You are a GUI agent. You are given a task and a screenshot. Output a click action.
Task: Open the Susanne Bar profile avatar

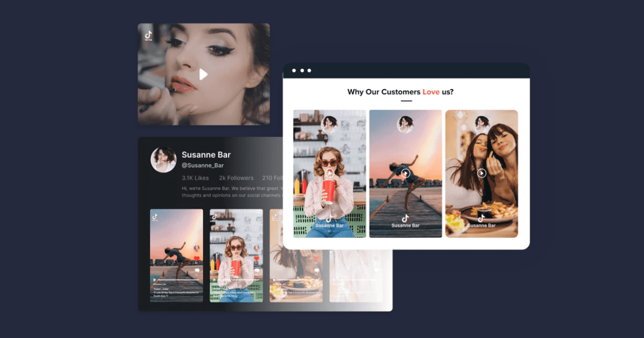[164, 160]
